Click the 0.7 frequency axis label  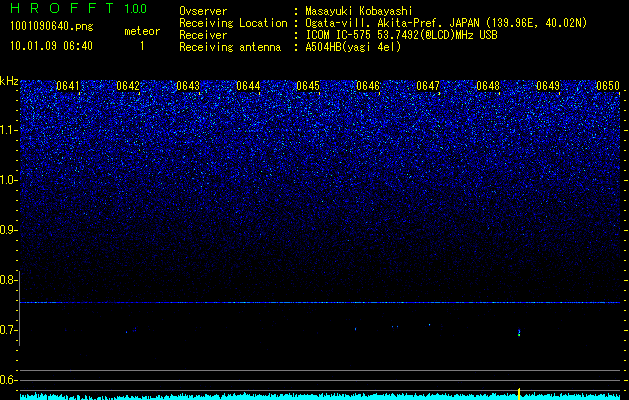[x=8, y=330]
